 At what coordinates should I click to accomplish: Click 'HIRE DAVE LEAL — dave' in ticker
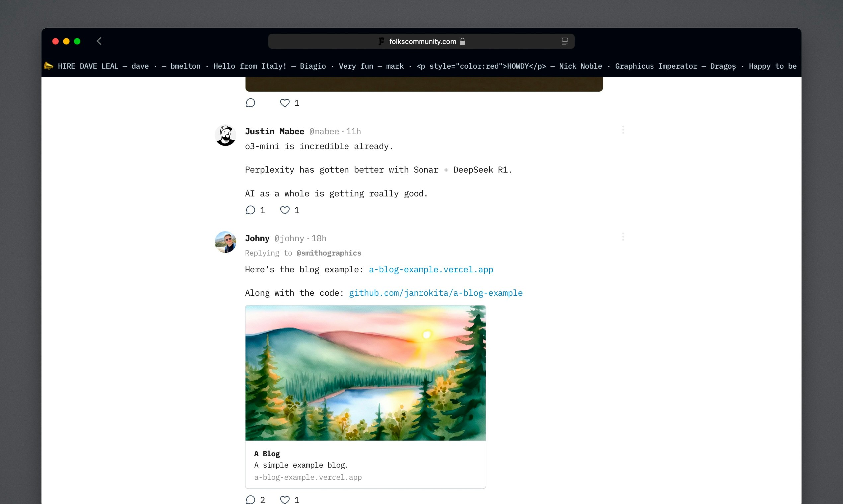pos(103,66)
